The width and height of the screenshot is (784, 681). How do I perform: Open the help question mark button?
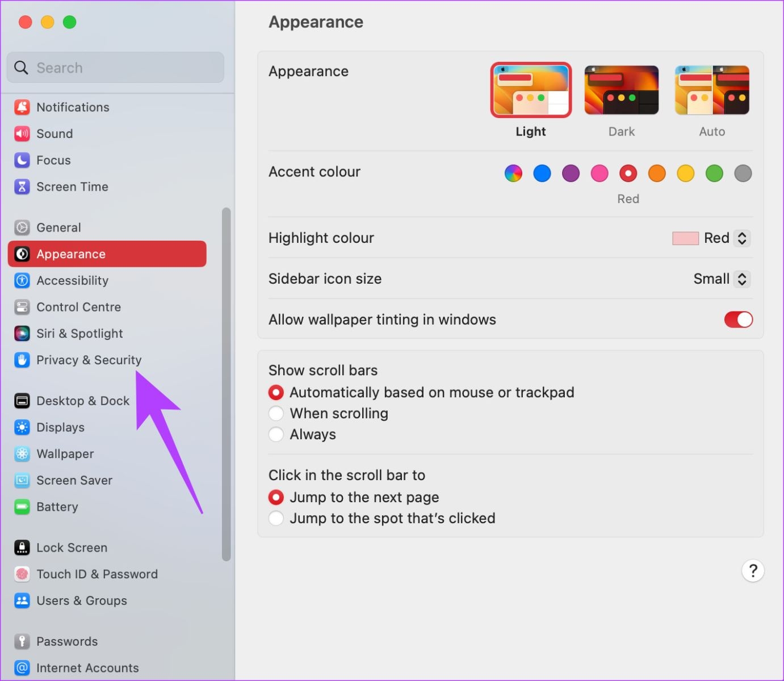[x=753, y=571]
